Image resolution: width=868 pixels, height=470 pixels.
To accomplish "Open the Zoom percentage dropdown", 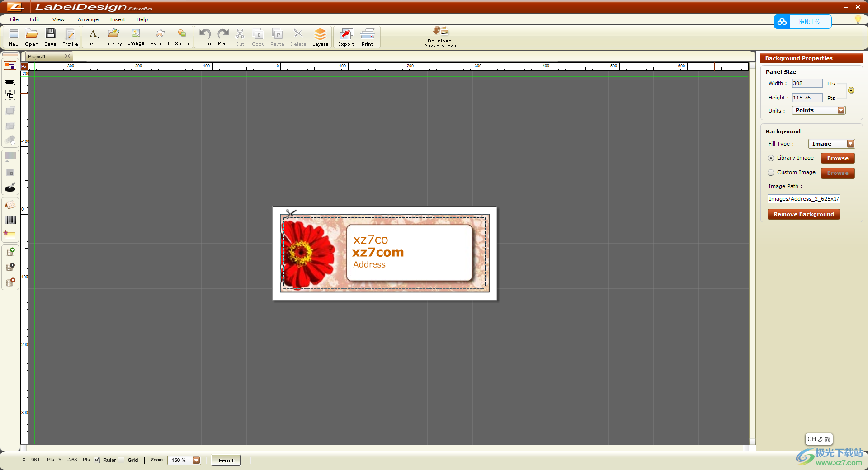I will coord(195,460).
